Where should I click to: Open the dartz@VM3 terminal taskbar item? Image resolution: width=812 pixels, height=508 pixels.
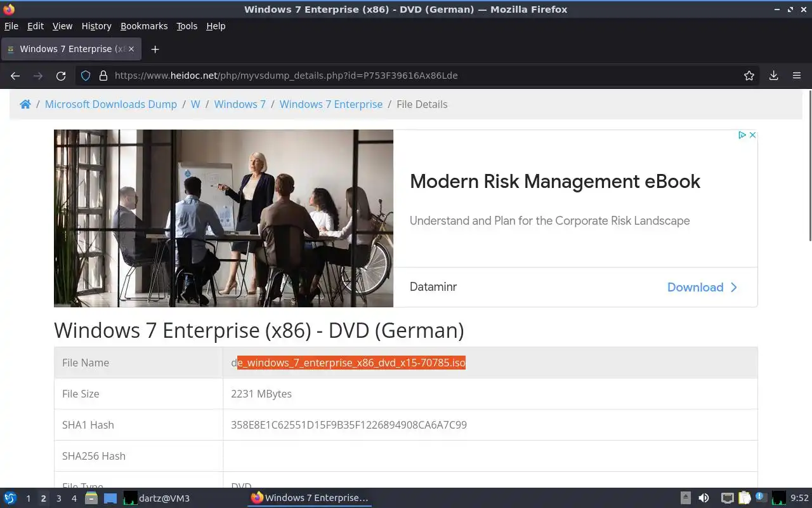click(x=157, y=498)
